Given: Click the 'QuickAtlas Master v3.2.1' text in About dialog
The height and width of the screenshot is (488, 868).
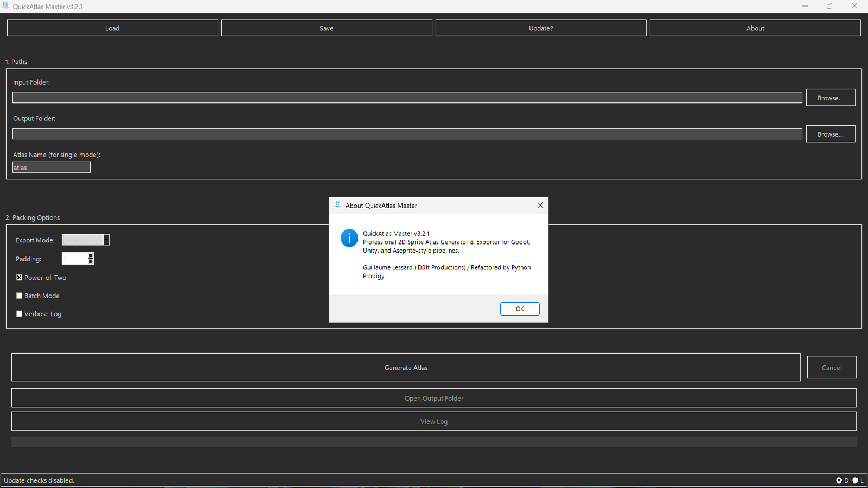Looking at the screenshot, I should [x=396, y=234].
